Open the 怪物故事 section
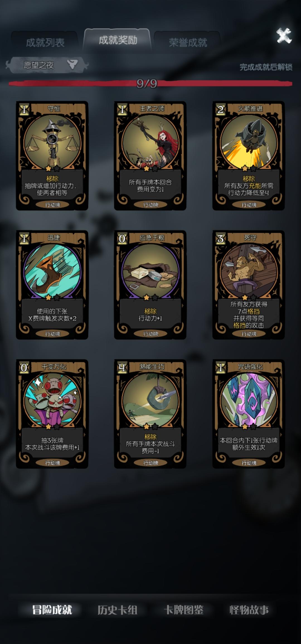Image resolution: width=301 pixels, height=644 pixels. coord(249,610)
